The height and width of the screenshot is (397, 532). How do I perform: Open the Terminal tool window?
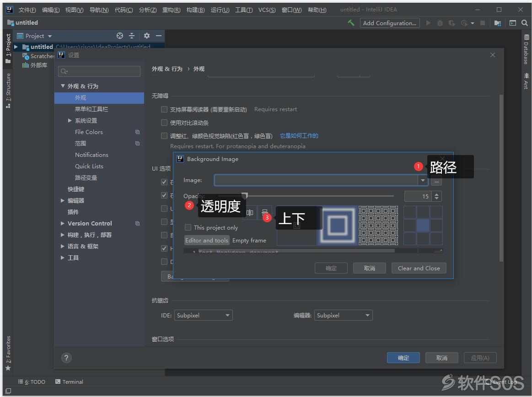[x=69, y=382]
